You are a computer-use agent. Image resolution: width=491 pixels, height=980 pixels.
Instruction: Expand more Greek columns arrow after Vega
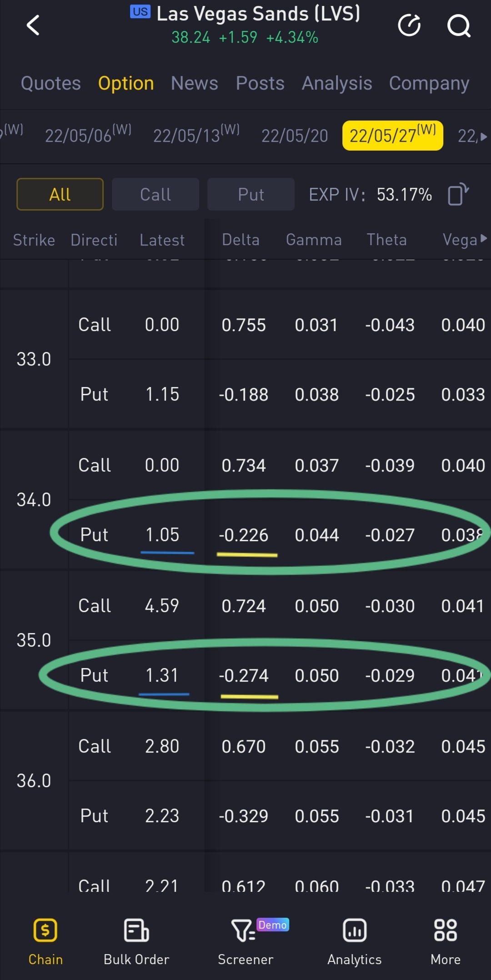(x=483, y=239)
